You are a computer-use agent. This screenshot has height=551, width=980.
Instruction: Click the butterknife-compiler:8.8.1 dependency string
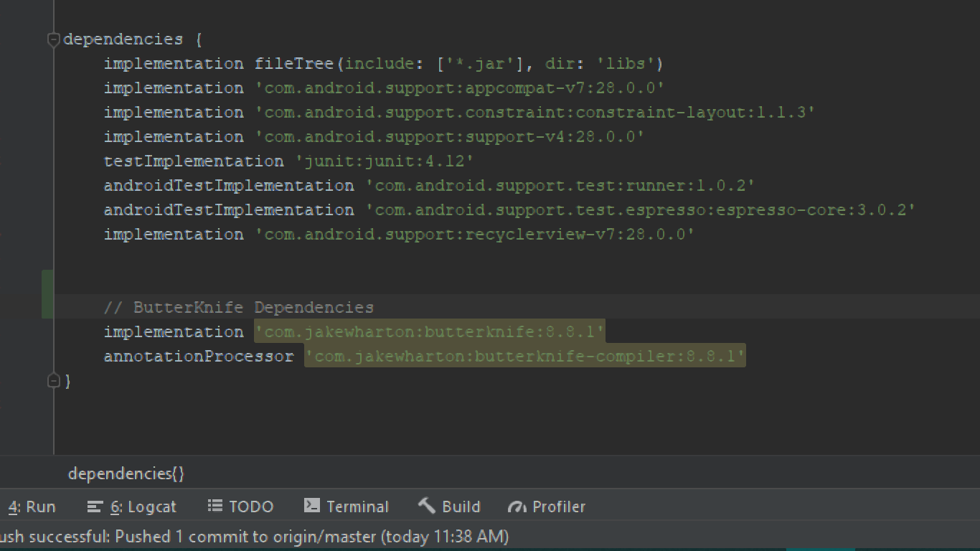(525, 357)
